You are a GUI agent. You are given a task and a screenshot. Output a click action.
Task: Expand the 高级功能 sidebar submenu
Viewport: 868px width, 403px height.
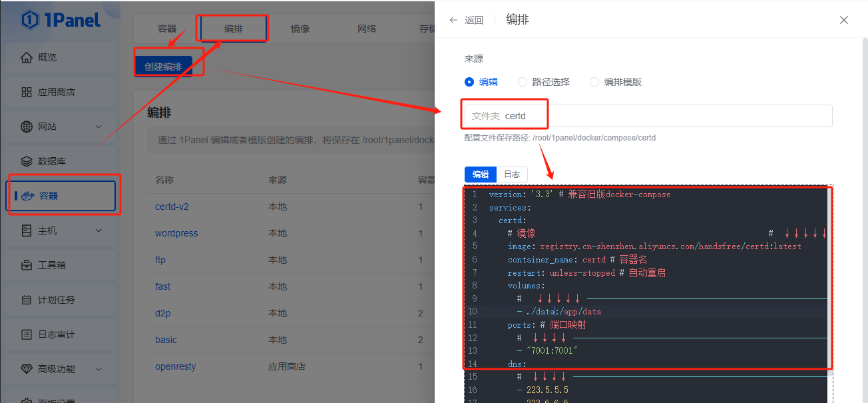99,369
